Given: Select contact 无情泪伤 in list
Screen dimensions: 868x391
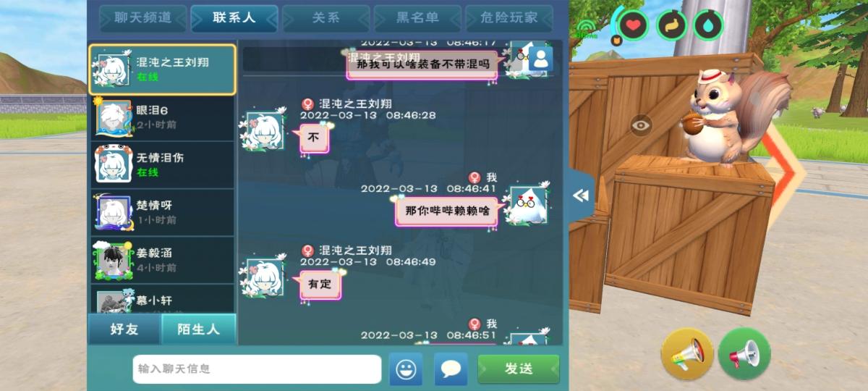Looking at the screenshot, I should (162, 165).
